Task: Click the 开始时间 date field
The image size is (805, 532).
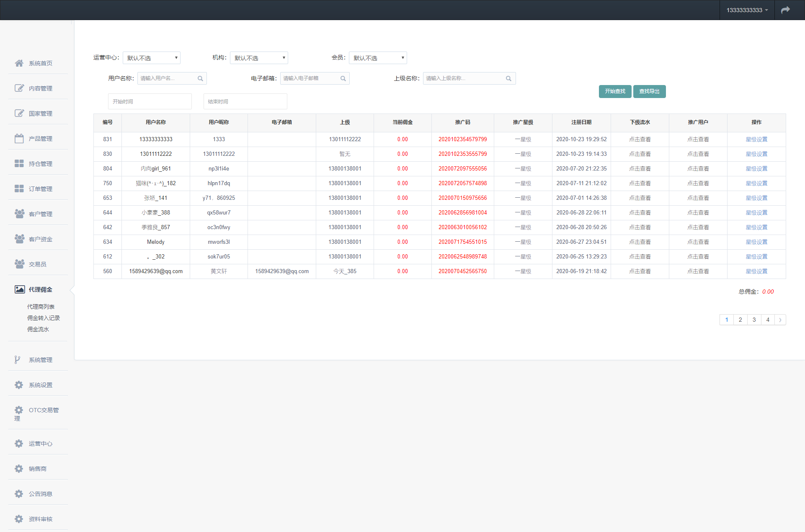Action: click(150, 101)
